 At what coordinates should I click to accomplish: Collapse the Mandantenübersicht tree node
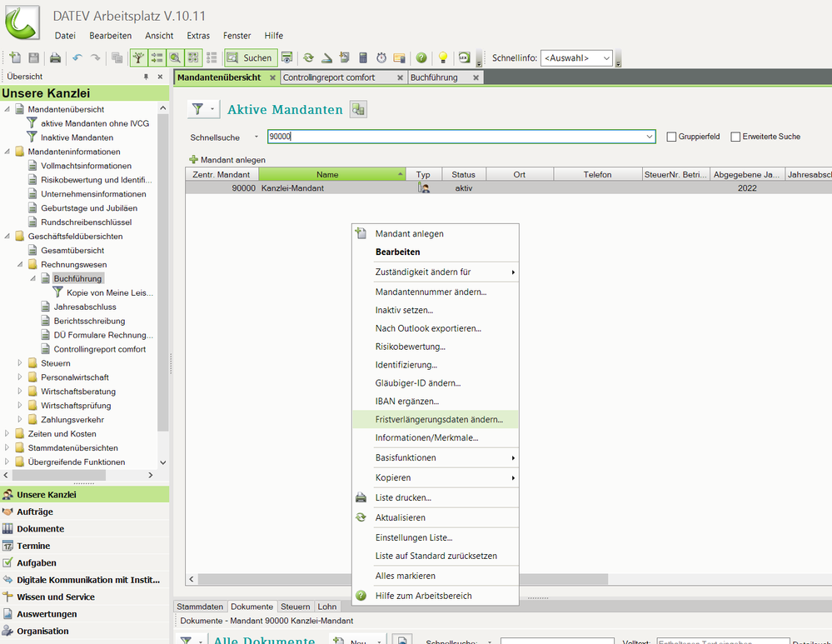[7, 109]
